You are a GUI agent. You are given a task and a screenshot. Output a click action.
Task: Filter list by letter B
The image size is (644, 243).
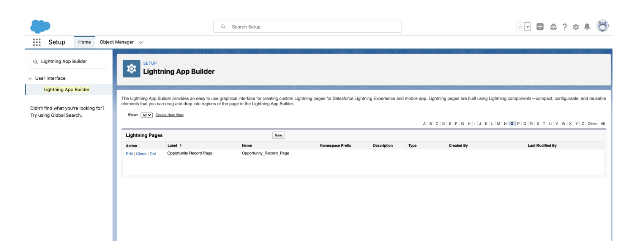[x=431, y=124]
